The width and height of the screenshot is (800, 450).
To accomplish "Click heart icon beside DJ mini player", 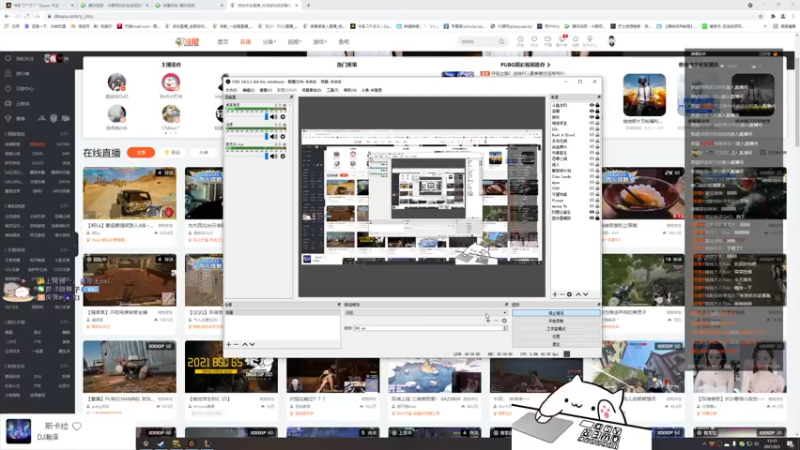I will click(x=77, y=426).
